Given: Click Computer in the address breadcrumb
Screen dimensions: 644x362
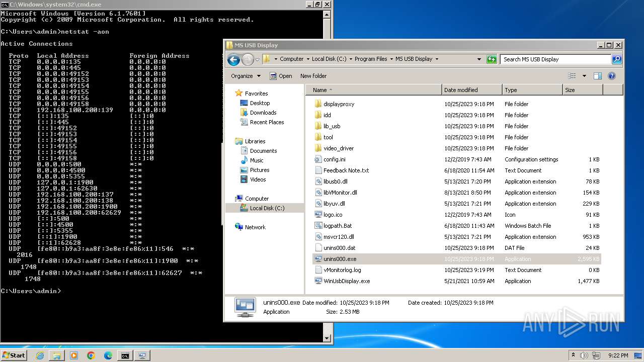Looking at the screenshot, I should 291,59.
